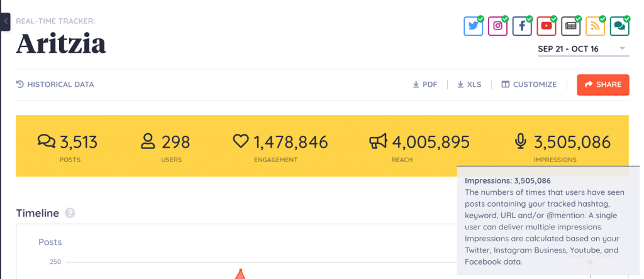The height and width of the screenshot is (279, 644).
Task: Toggle the YouTube source icon
Action: pos(547,26)
